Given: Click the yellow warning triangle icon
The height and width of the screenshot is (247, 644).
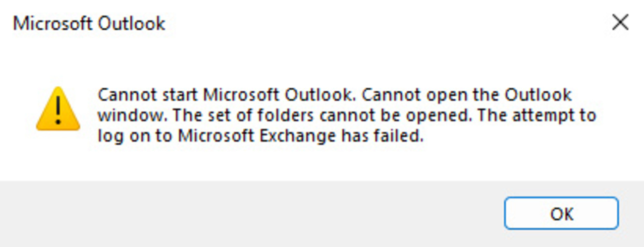Looking at the screenshot, I should (58, 109).
